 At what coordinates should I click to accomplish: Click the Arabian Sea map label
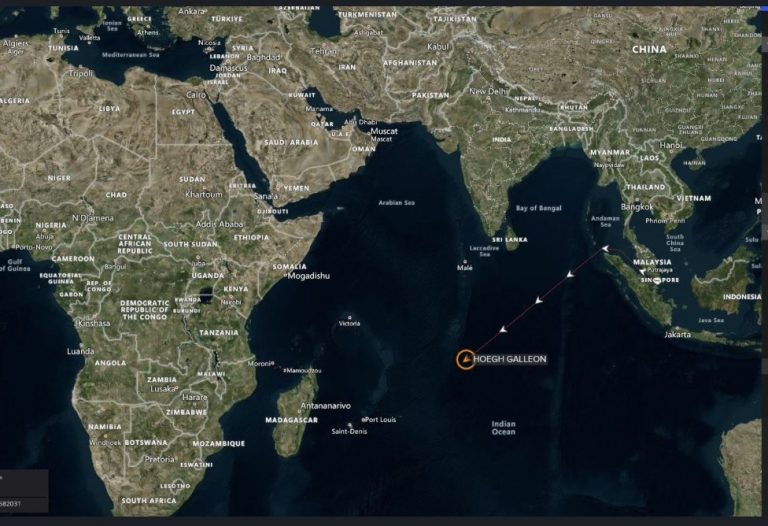coord(396,202)
